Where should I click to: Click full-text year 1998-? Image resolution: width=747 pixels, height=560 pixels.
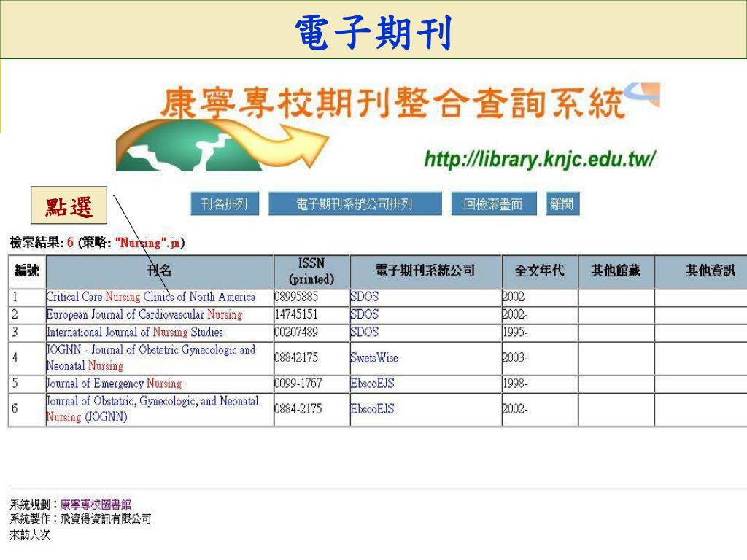click(515, 384)
